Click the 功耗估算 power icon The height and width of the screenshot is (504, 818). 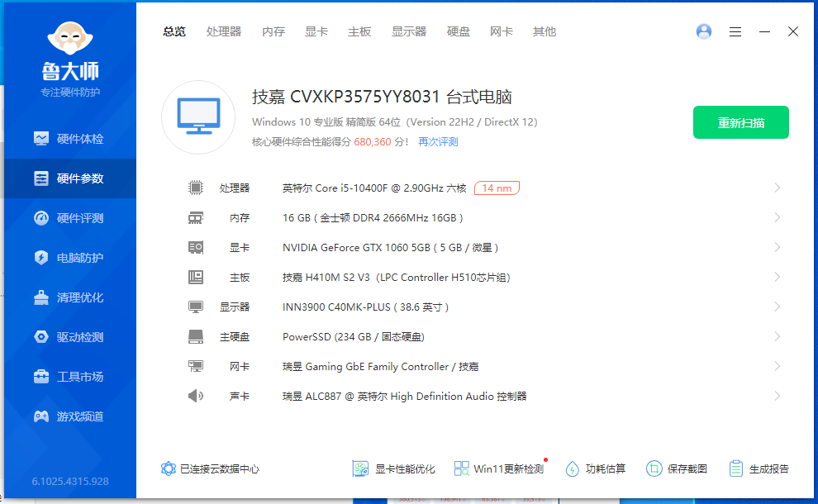[x=573, y=468]
